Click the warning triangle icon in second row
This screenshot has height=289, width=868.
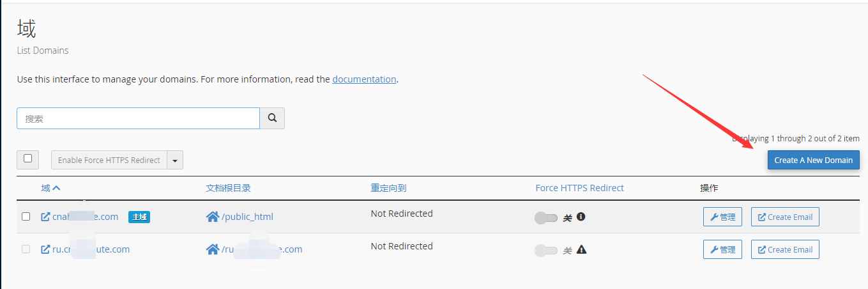point(581,249)
